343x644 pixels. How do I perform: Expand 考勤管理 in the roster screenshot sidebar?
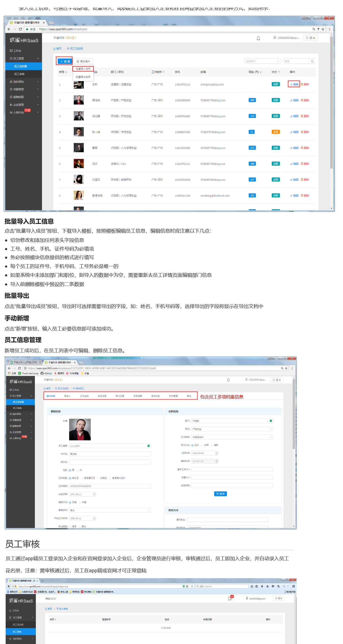tap(24, 89)
